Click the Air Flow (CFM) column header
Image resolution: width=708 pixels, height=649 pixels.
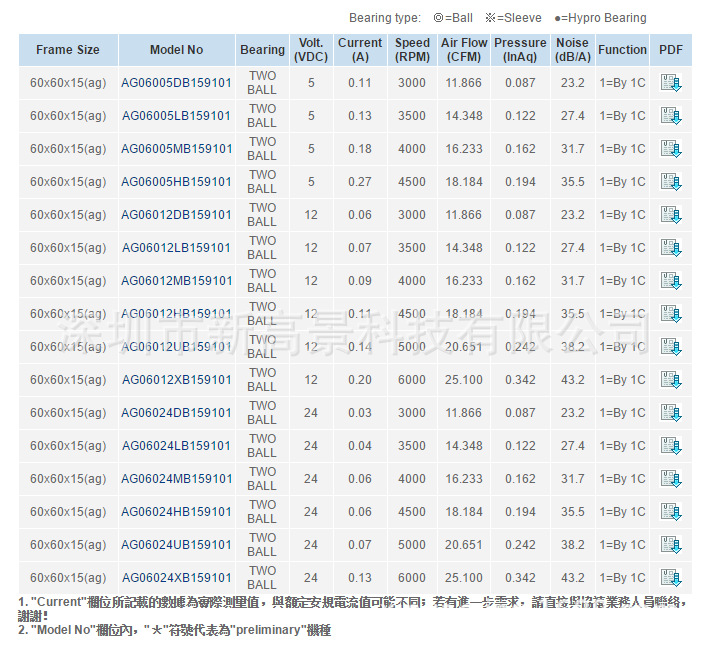pos(464,50)
